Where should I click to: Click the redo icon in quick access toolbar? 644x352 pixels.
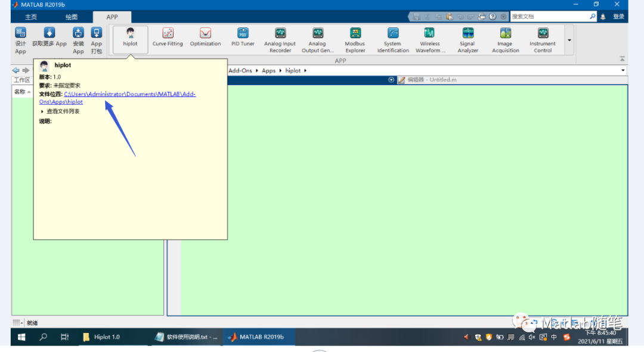pyautogui.click(x=470, y=17)
